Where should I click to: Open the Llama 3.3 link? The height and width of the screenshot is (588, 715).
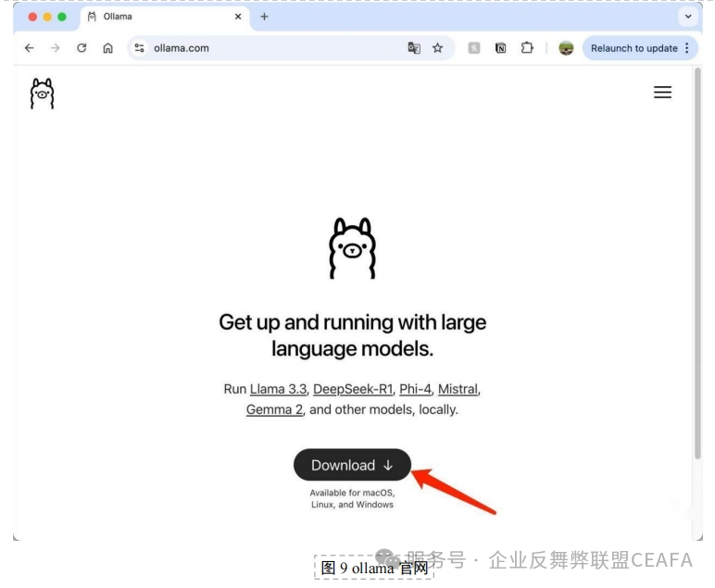278,389
